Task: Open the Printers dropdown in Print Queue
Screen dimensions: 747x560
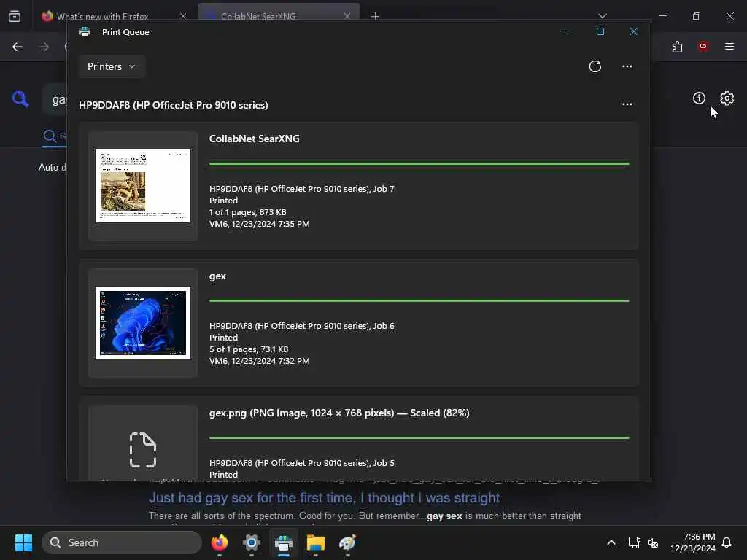Action: 112,66
